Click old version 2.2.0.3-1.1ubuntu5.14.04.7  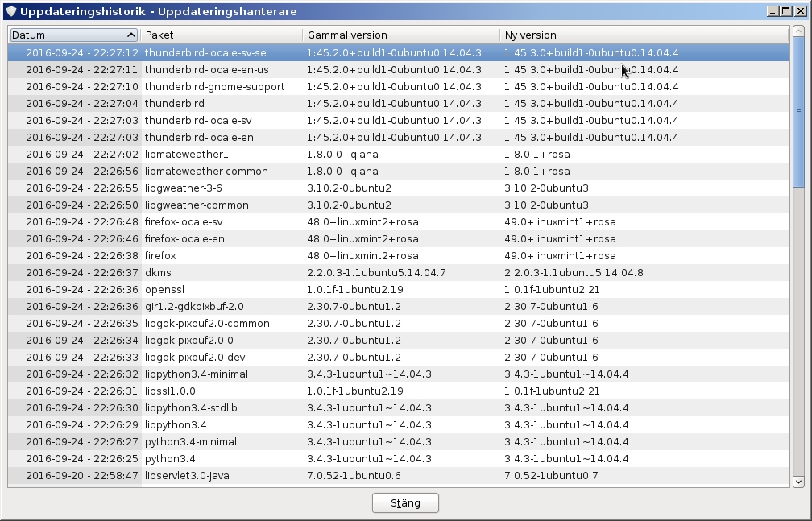pos(376,272)
